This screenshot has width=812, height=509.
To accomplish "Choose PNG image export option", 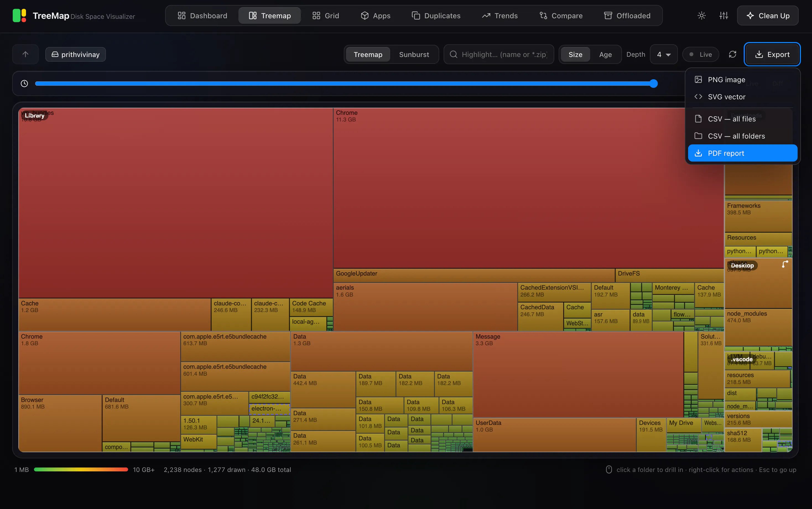I will tap(742, 79).
